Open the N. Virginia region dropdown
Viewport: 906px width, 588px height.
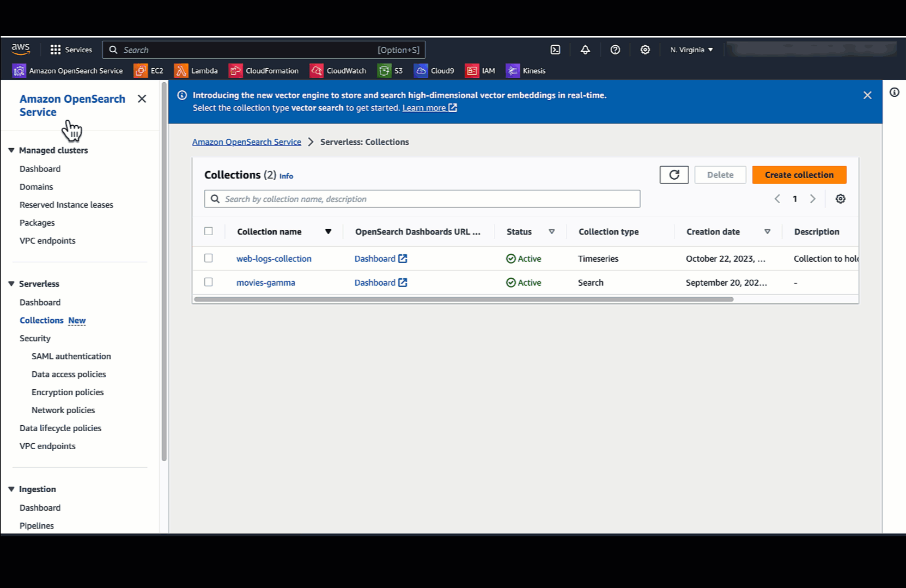[691, 50]
